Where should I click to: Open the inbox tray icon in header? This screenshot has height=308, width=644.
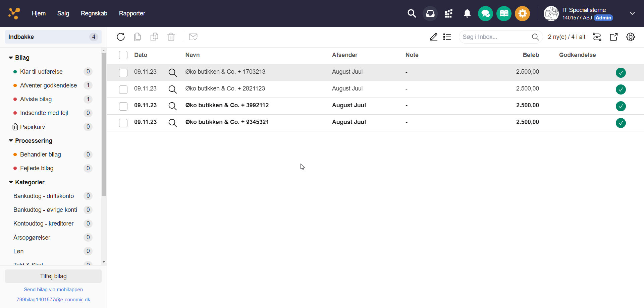point(430,13)
